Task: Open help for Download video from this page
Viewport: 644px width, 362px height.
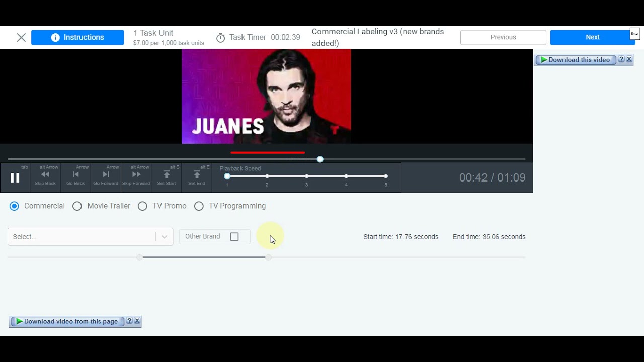Action: [129, 321]
